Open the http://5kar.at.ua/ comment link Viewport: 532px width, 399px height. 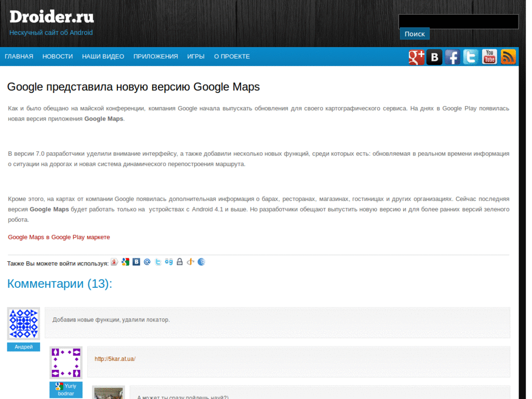(115, 359)
